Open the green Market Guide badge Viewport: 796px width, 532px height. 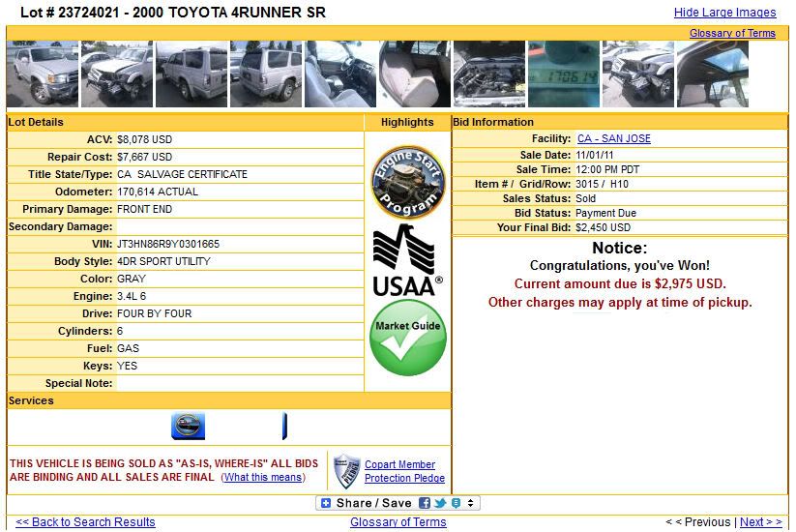(x=408, y=338)
